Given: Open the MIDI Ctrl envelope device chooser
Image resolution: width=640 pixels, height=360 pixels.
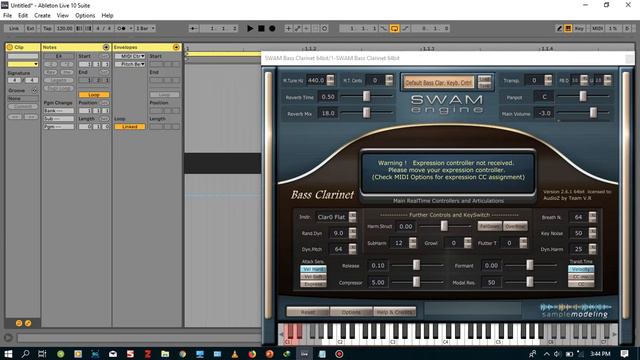Looking at the screenshot, I should coord(130,56).
